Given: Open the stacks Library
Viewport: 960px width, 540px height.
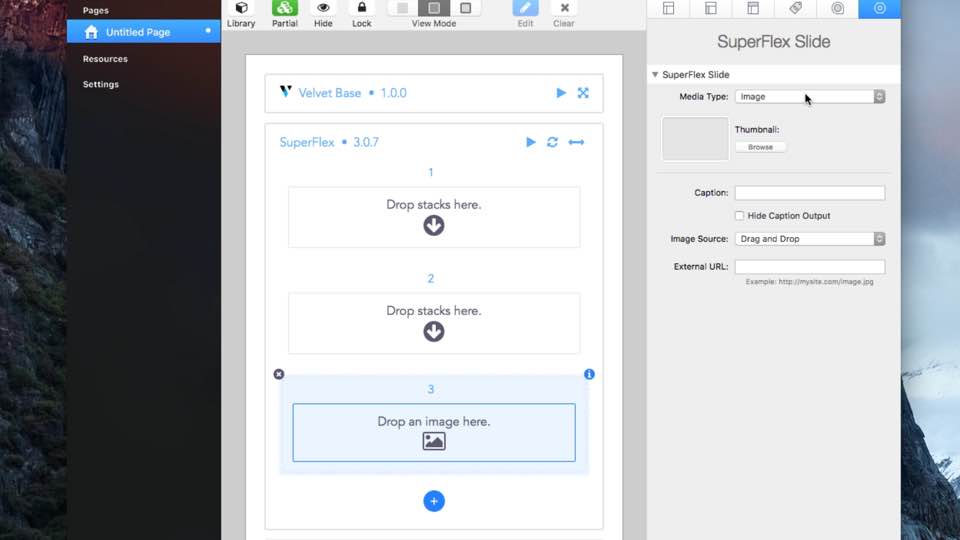Looking at the screenshot, I should click(241, 9).
